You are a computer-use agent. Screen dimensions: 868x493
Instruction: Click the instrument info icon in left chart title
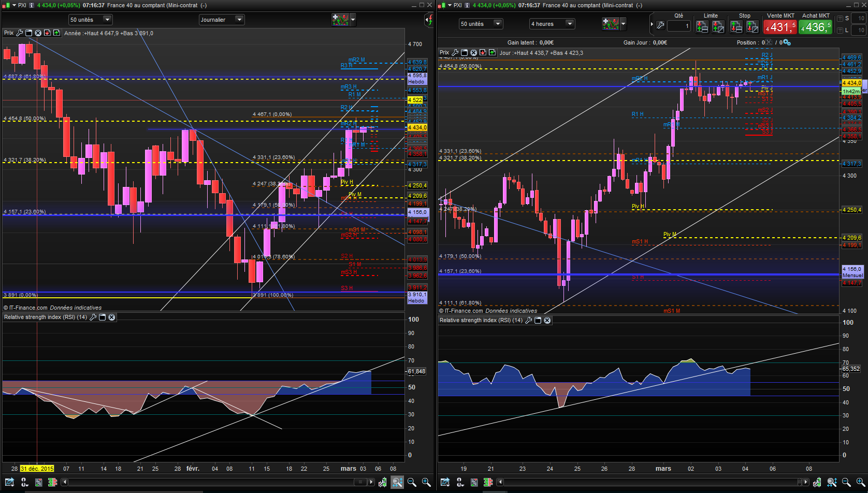coord(32,5)
